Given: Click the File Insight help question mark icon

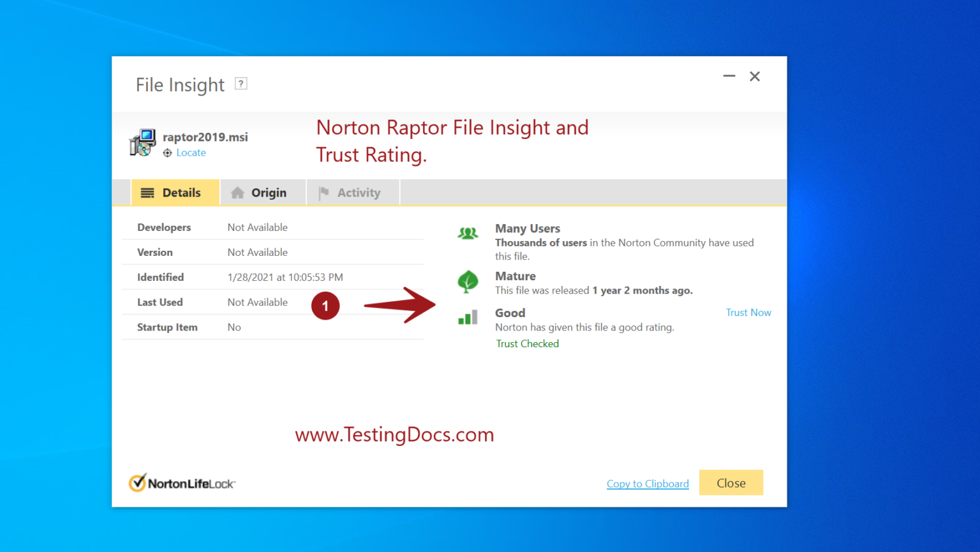Looking at the screenshot, I should coord(241,84).
